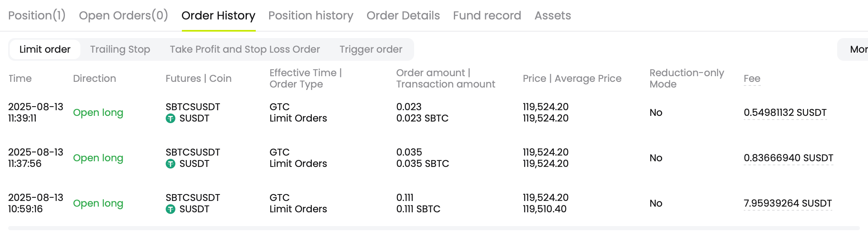Click the SUSDT coin icon in third row
Image resolution: width=868 pixels, height=235 pixels.
tap(171, 209)
